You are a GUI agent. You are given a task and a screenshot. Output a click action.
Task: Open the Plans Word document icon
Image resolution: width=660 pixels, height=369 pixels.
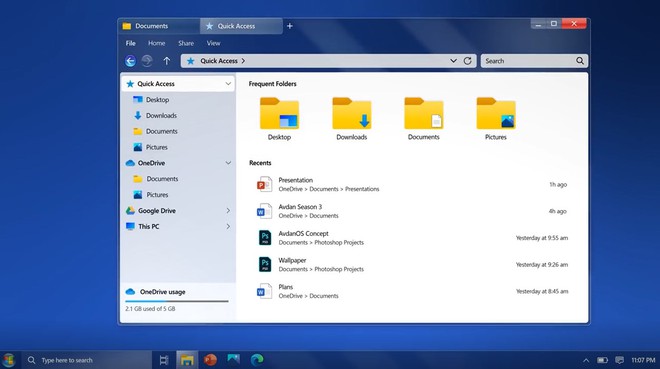[264, 291]
